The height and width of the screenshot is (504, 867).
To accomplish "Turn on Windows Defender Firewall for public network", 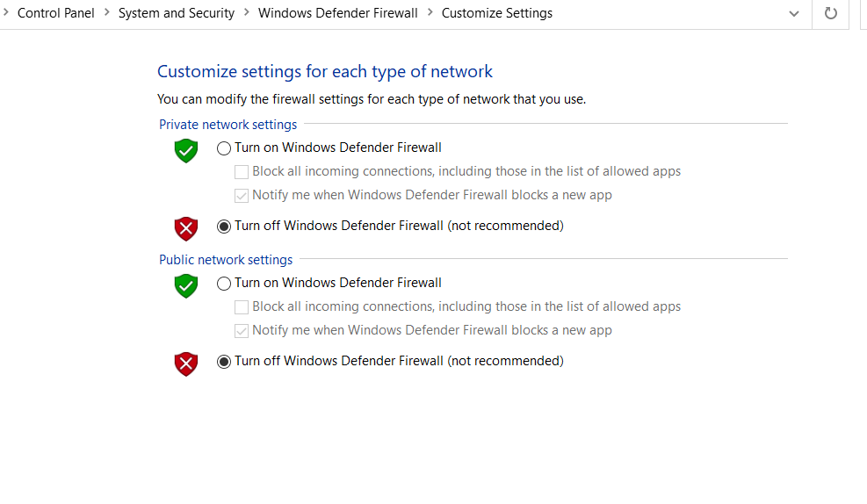I will (223, 284).
